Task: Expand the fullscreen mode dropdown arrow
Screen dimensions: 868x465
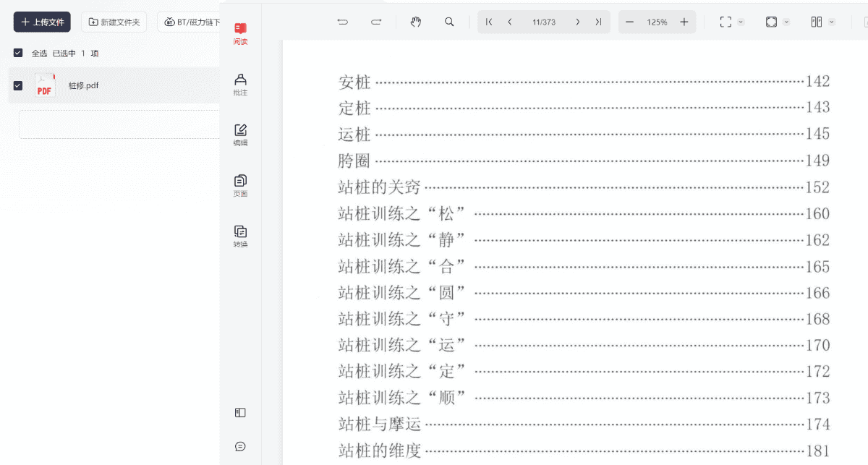Action: click(741, 22)
